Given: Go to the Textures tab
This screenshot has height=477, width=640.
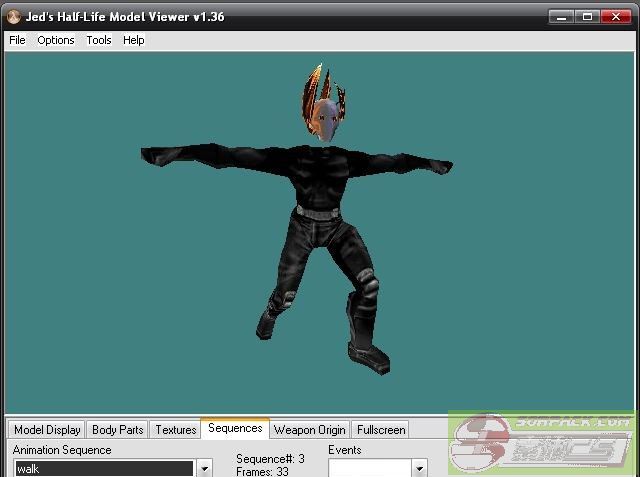Looking at the screenshot, I should [x=175, y=430].
